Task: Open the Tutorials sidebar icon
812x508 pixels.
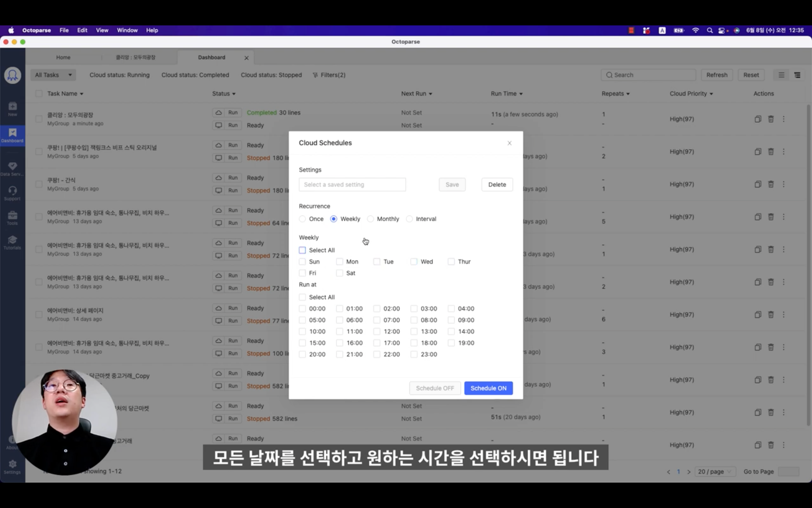Action: click(13, 242)
